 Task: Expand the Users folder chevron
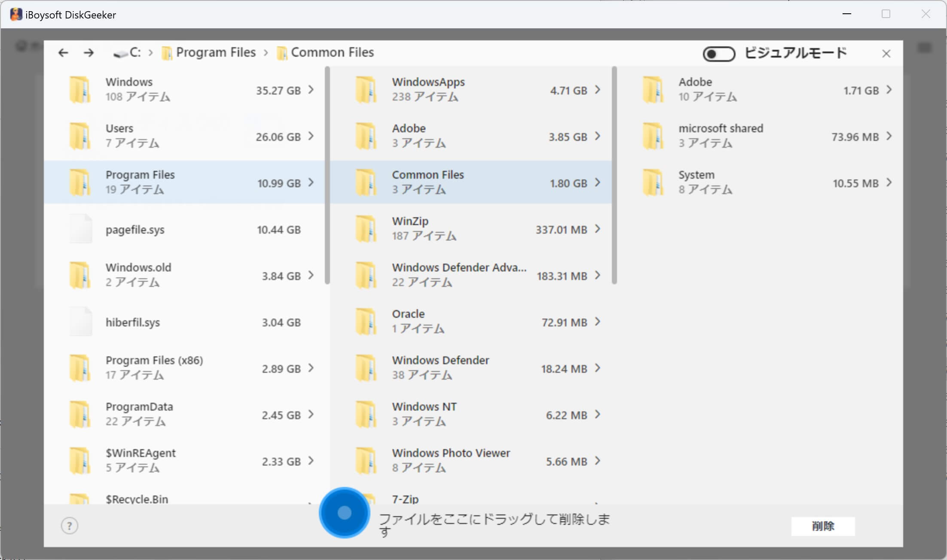(311, 136)
